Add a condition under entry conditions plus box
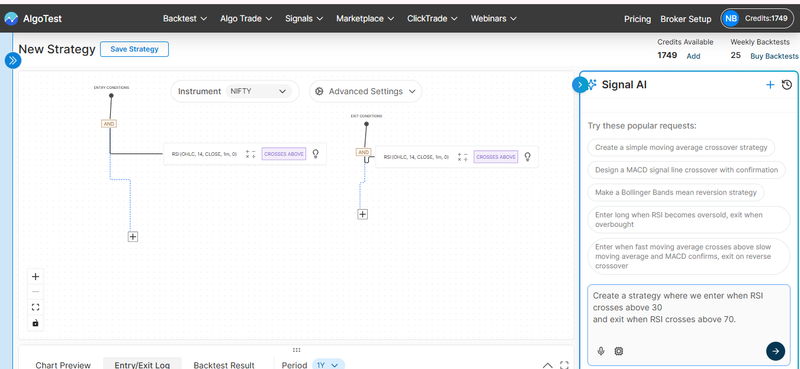Image resolution: width=800 pixels, height=369 pixels. click(x=133, y=236)
